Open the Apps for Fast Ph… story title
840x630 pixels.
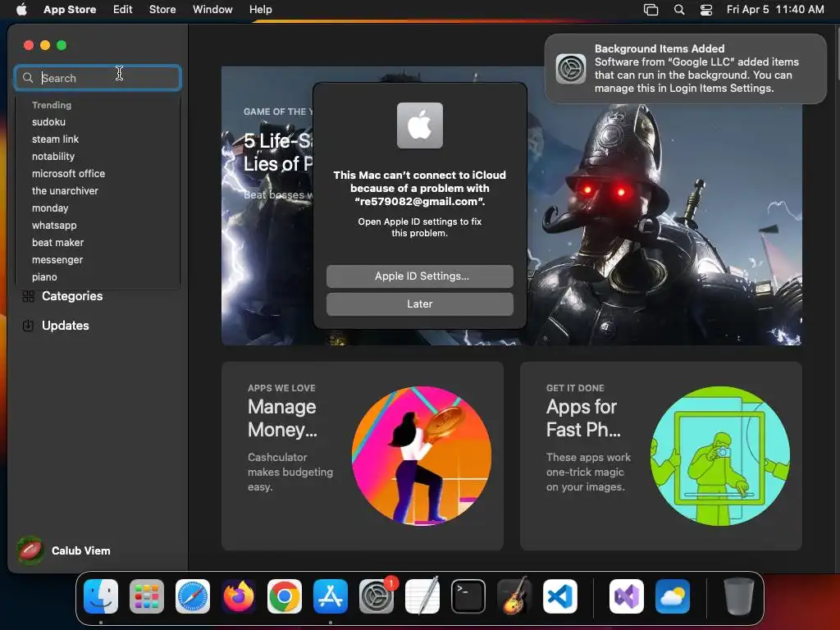coord(583,418)
